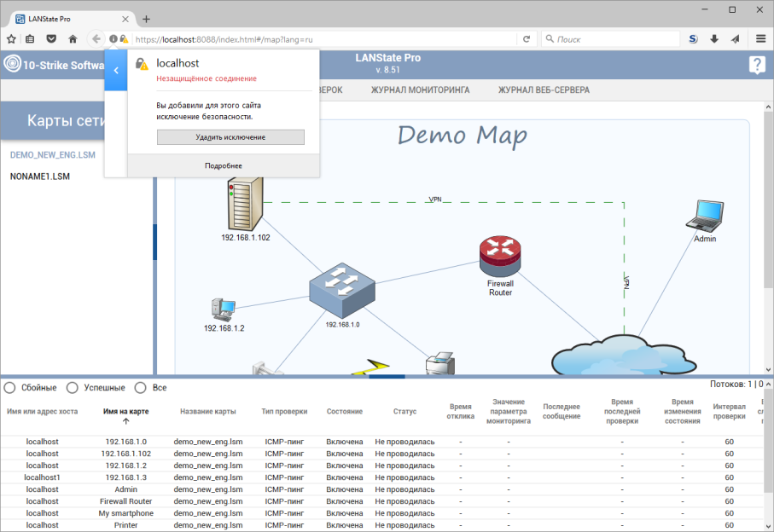Click the map vertical scrollbar
This screenshot has width=774, height=532.
(x=769, y=199)
